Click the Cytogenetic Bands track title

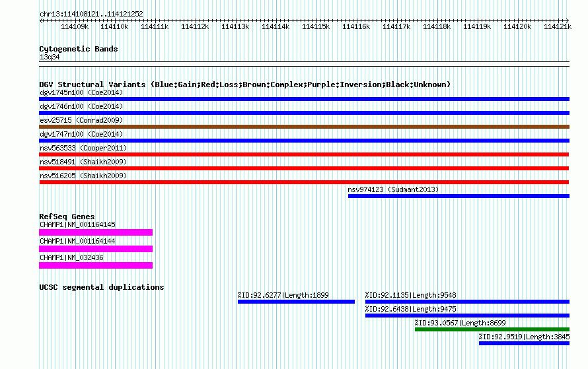coord(79,49)
